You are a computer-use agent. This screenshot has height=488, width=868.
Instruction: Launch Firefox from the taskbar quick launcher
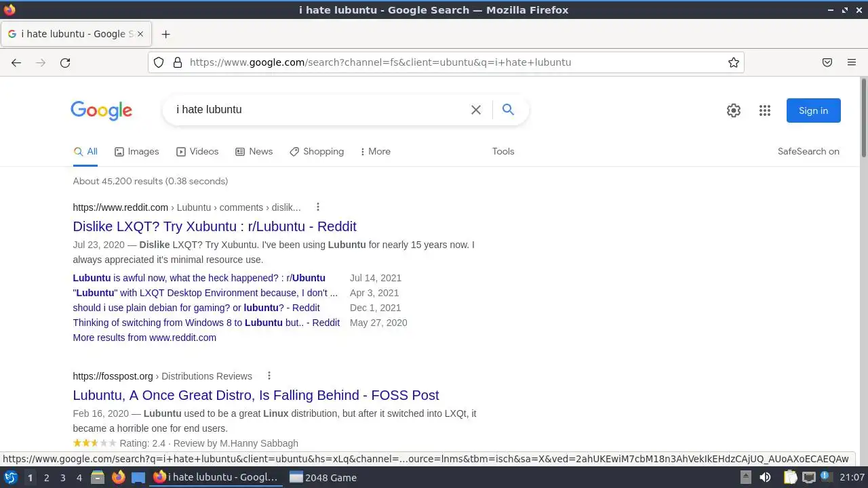coord(118,478)
